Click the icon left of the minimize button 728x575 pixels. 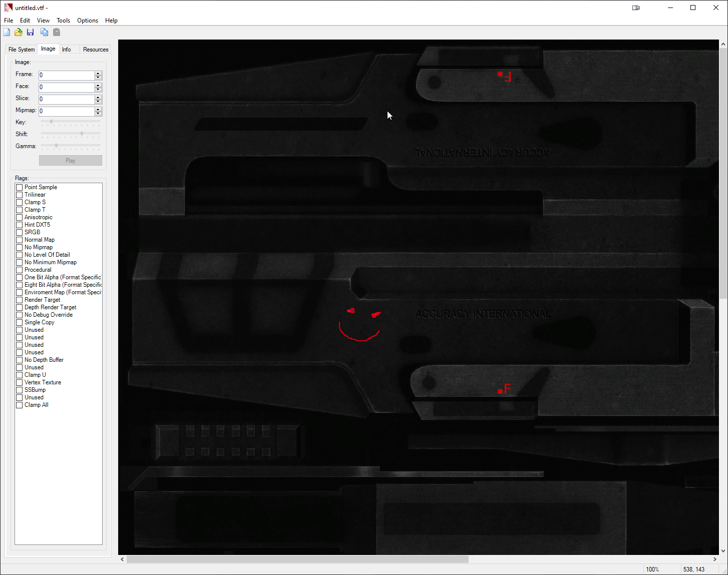(x=636, y=8)
